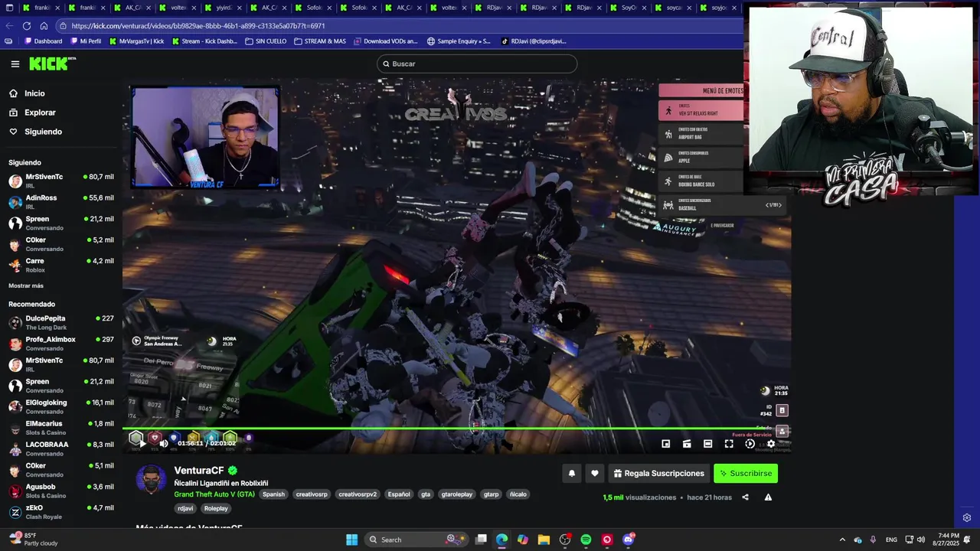
Task: Open Profe_Akimbox recommended channel
Action: point(61,344)
